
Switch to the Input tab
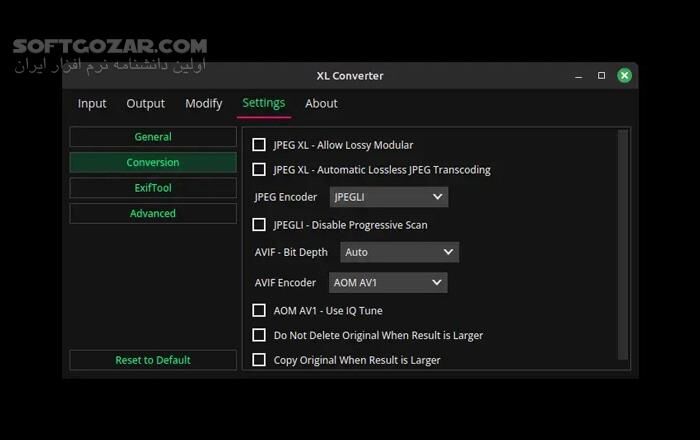[x=92, y=104]
